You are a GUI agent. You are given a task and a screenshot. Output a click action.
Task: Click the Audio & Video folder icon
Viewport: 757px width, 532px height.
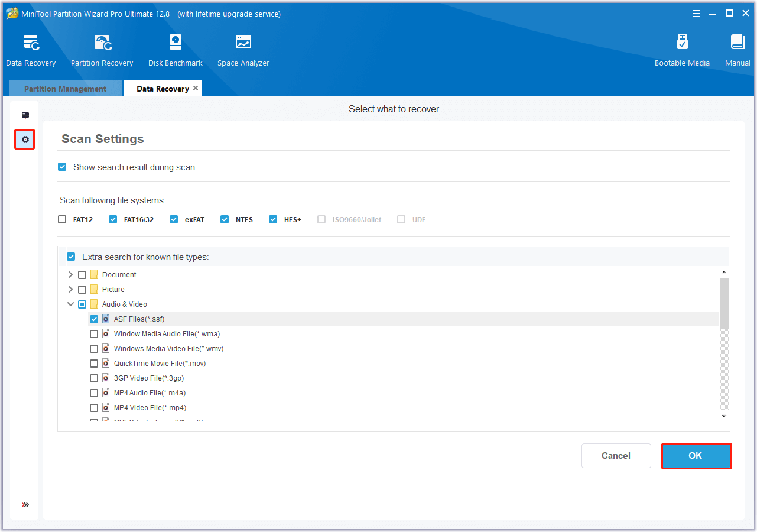94,304
